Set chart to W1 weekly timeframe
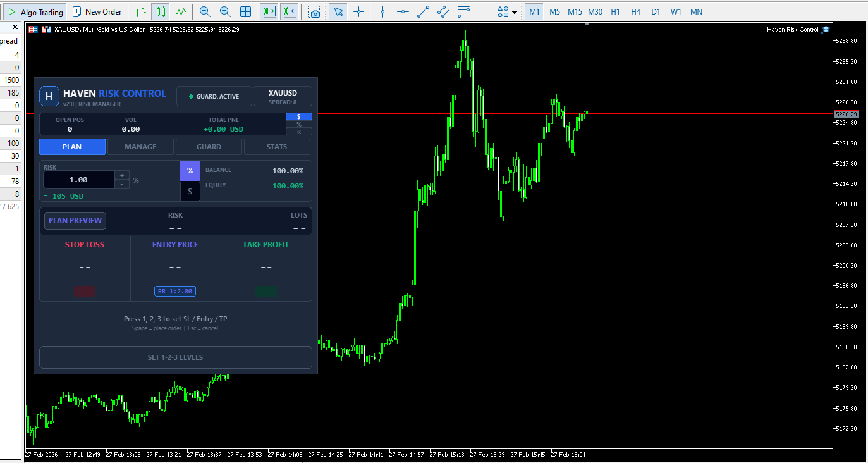868x463 pixels. (x=676, y=11)
